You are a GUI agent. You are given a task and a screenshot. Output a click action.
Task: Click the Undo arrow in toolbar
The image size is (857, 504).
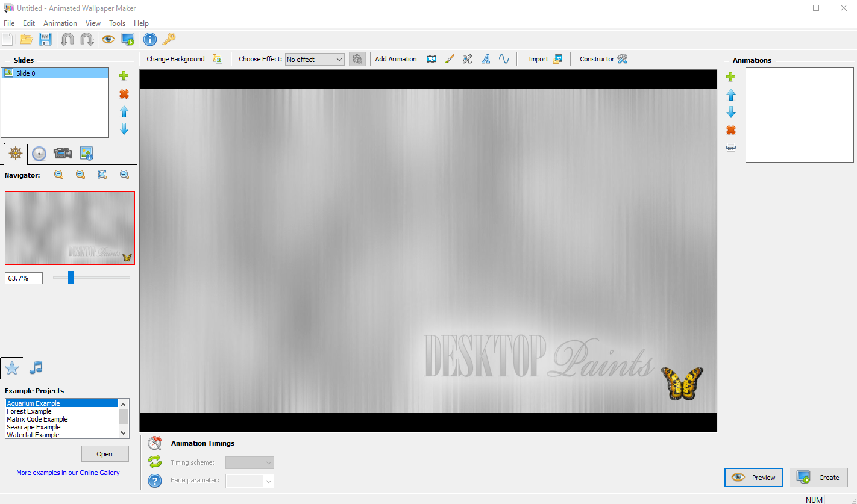pos(68,40)
